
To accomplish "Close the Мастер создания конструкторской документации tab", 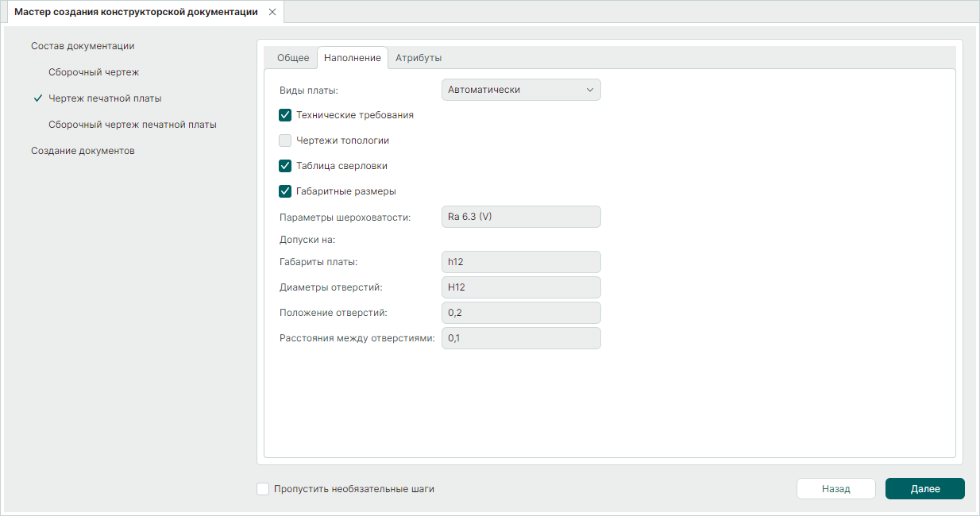I will click(272, 12).
